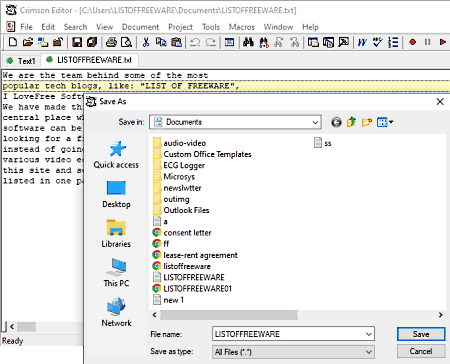Open the Save as type dropdown
The image size is (450, 364).
point(293,352)
